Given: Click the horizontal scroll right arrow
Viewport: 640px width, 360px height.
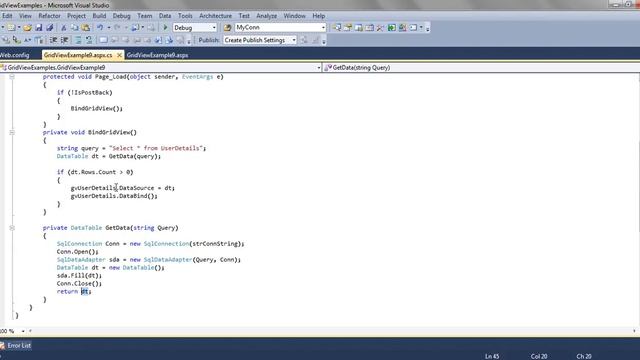Looking at the screenshot, I should coord(634,331).
